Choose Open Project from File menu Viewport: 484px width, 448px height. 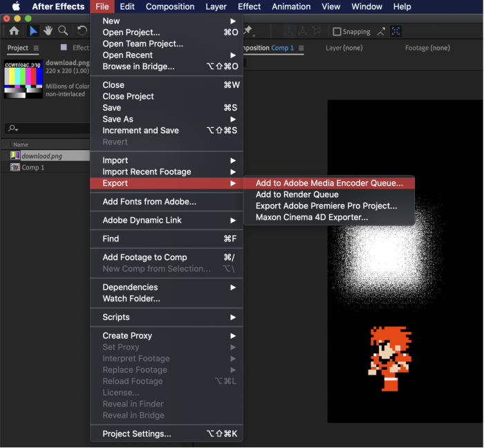click(x=167, y=32)
